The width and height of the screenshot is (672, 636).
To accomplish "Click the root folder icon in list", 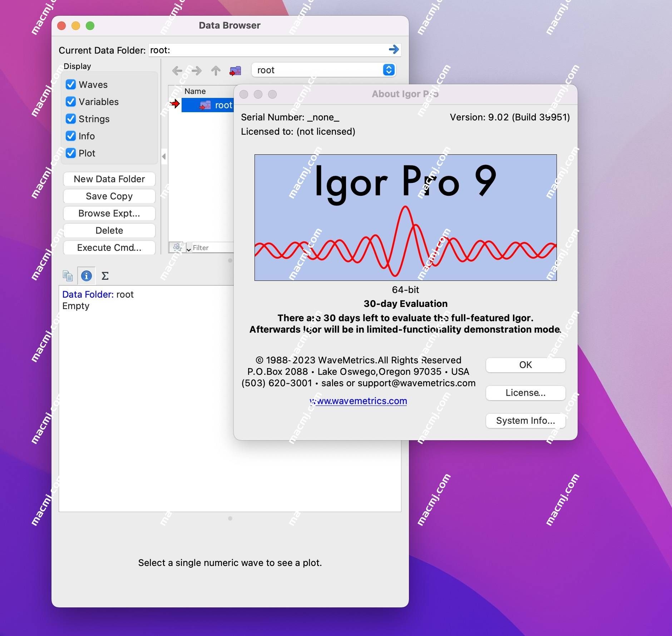I will (x=205, y=105).
